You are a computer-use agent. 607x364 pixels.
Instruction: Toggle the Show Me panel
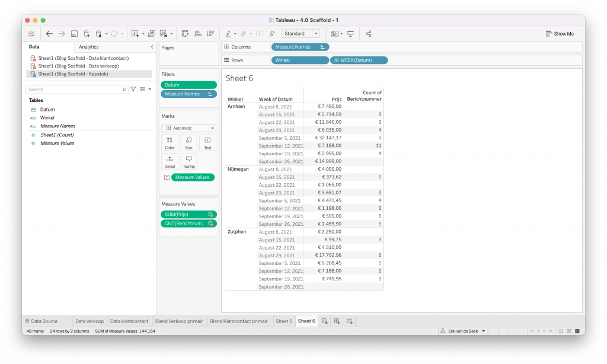point(560,34)
